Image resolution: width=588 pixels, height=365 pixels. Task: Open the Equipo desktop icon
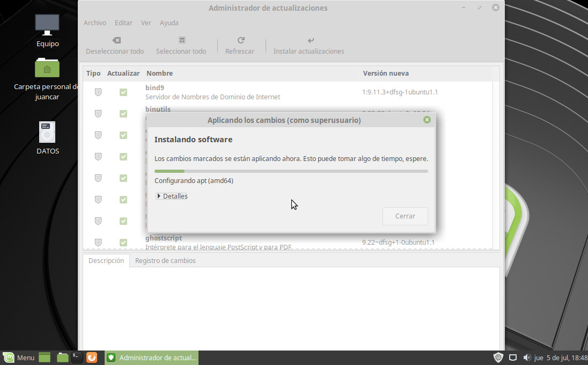coord(47,25)
